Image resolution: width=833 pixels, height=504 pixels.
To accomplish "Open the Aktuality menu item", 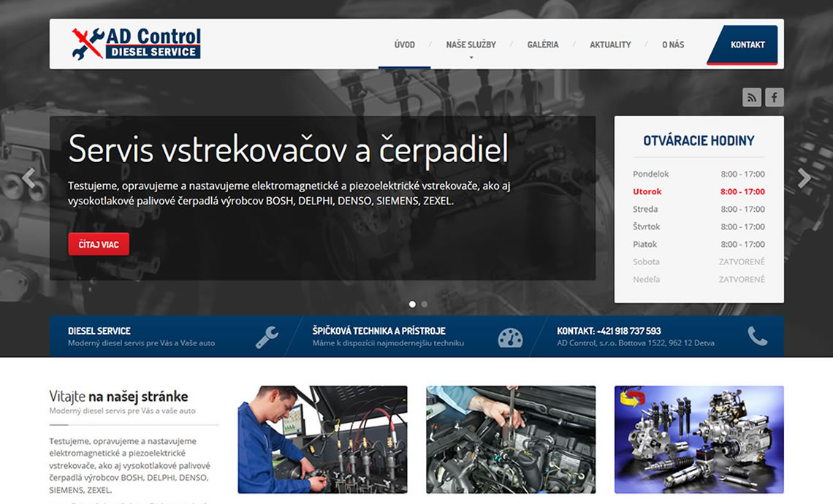I will 610,45.
